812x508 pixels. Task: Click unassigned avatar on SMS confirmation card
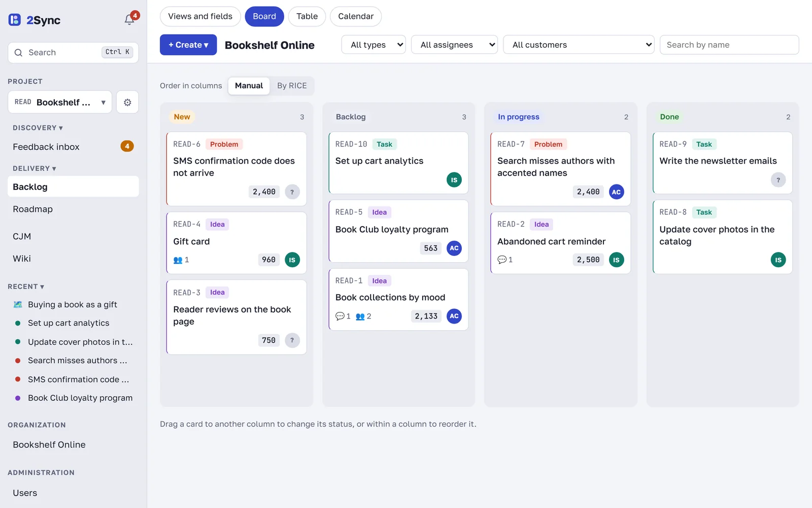click(x=292, y=192)
